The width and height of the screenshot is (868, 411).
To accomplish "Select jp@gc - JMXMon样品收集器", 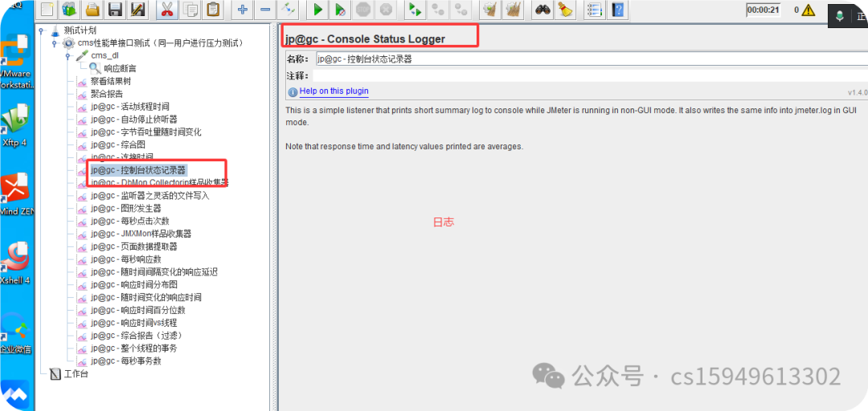I will tap(141, 234).
